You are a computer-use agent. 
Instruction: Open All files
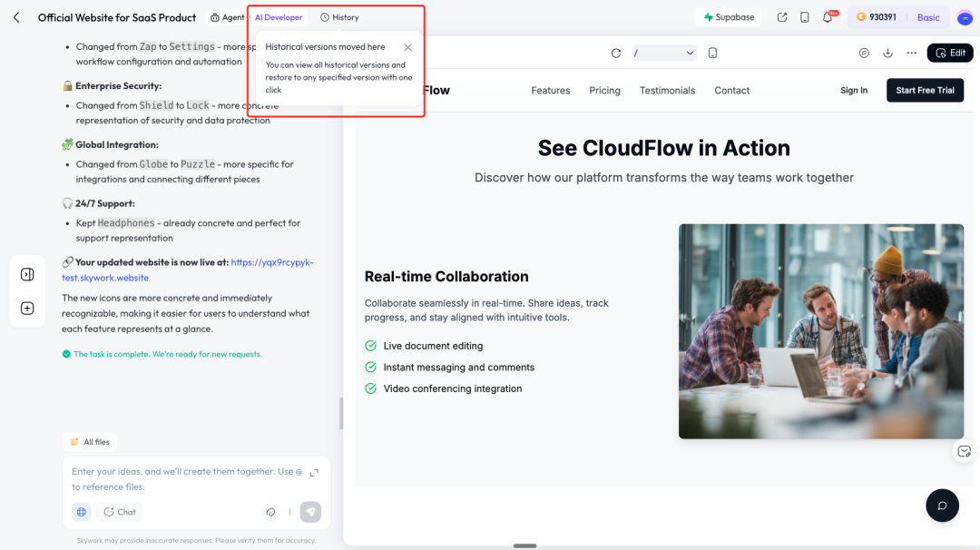point(90,442)
